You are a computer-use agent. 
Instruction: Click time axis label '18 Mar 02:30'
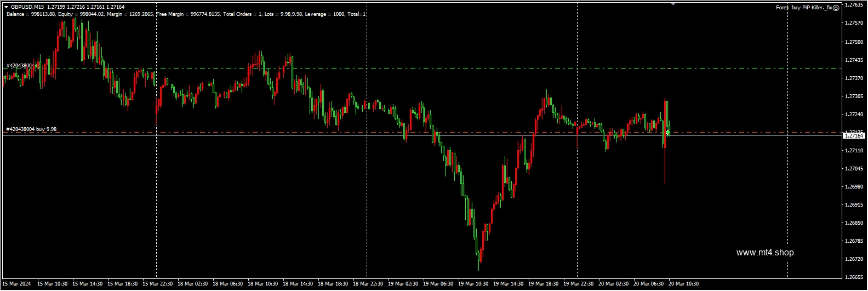point(192,284)
